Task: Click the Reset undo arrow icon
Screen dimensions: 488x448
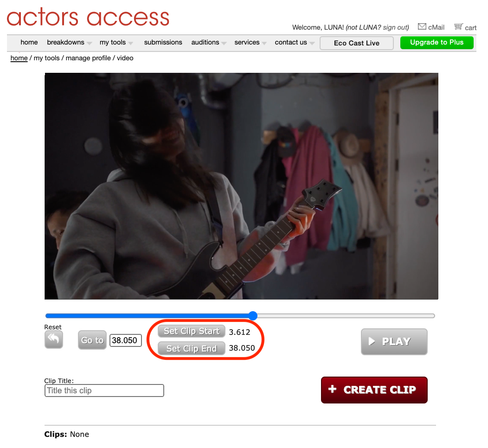Action: click(53, 339)
